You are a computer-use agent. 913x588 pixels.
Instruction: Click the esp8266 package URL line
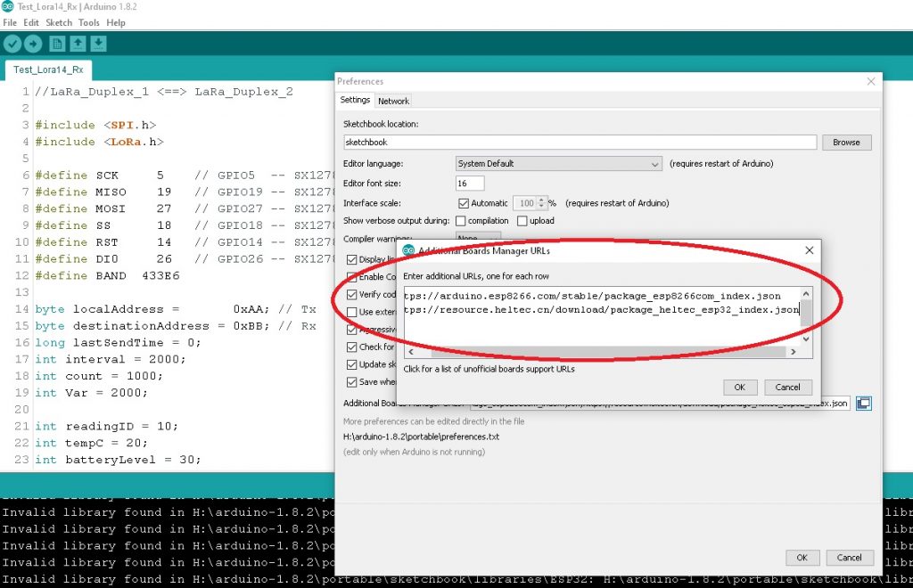[592, 296]
